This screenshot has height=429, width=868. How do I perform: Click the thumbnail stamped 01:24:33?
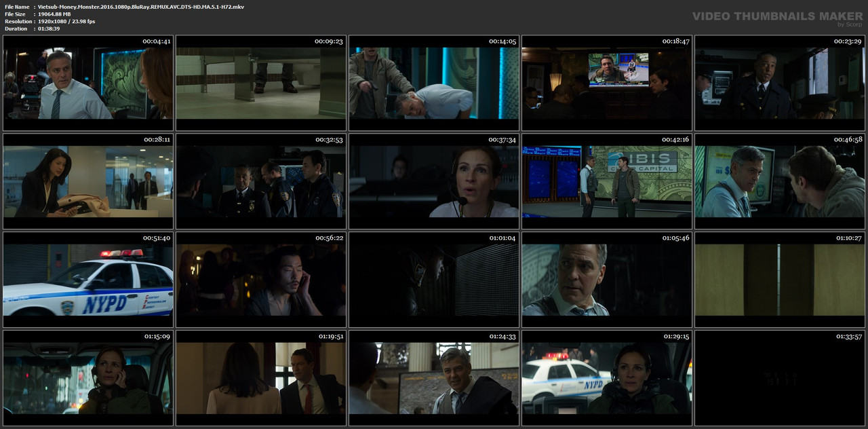click(434, 378)
